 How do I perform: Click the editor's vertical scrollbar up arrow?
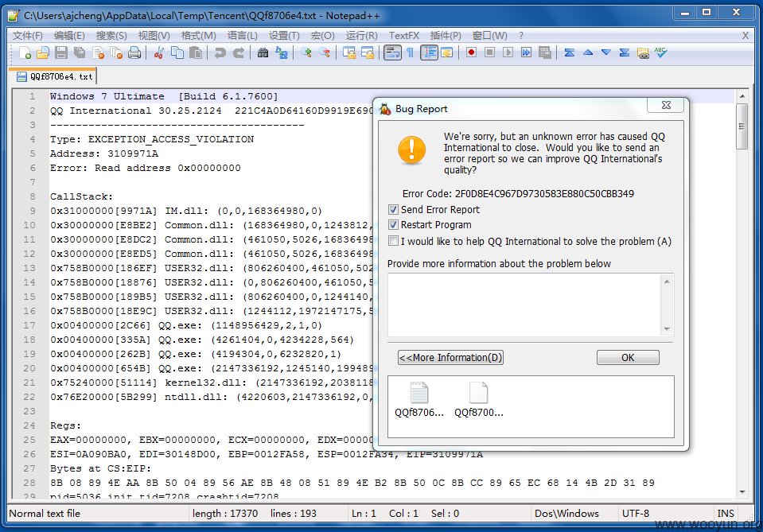742,96
